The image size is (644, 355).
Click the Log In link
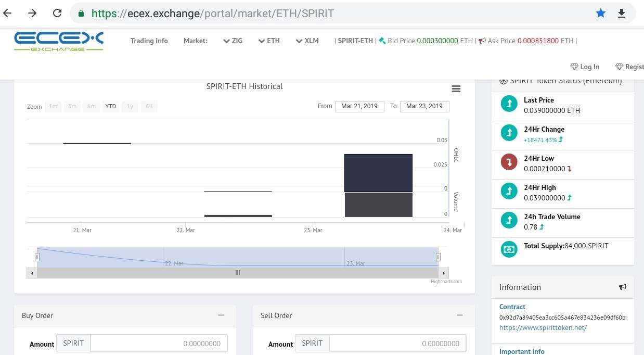(585, 67)
